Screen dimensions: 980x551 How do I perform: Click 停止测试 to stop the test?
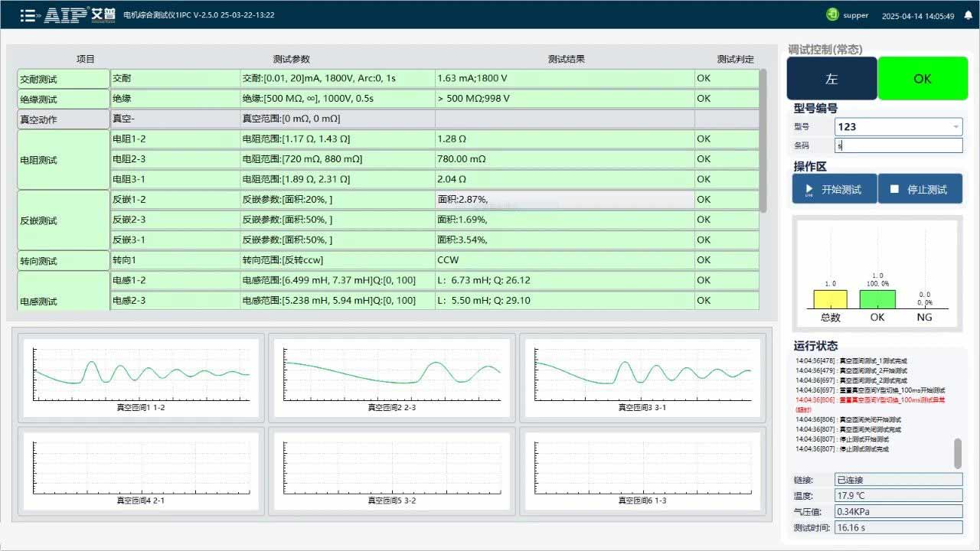pos(920,189)
